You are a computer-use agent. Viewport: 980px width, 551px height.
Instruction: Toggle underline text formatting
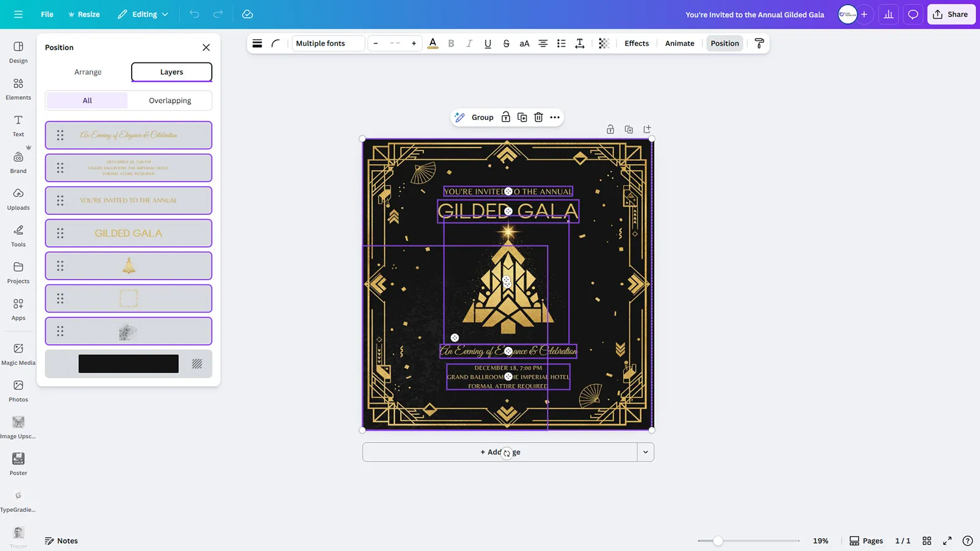pos(488,43)
